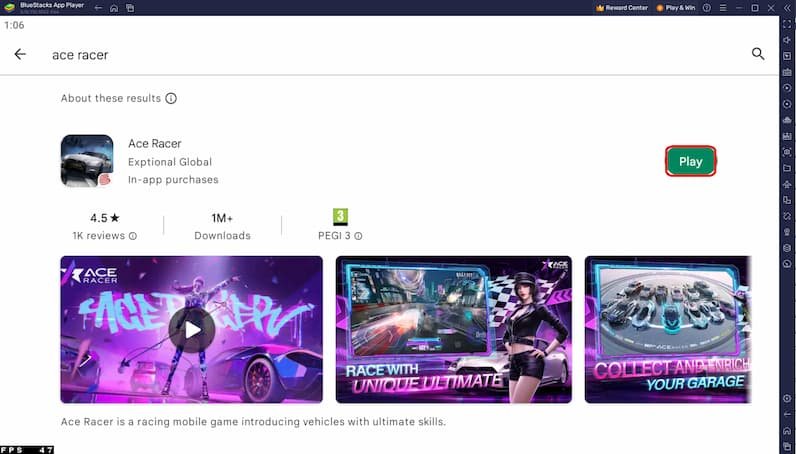Open the Race With Unique Ultimate screenshot
Screen dimensions: 796x454
pyautogui.click(x=453, y=329)
